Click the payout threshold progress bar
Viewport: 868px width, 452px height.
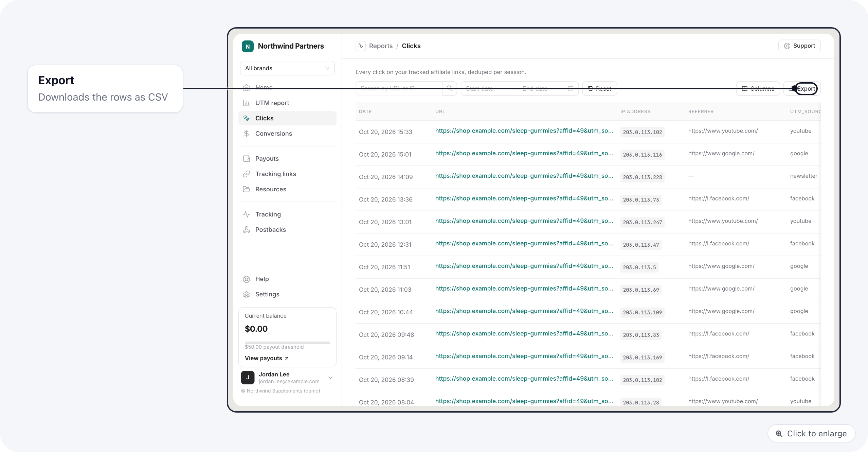tap(287, 343)
